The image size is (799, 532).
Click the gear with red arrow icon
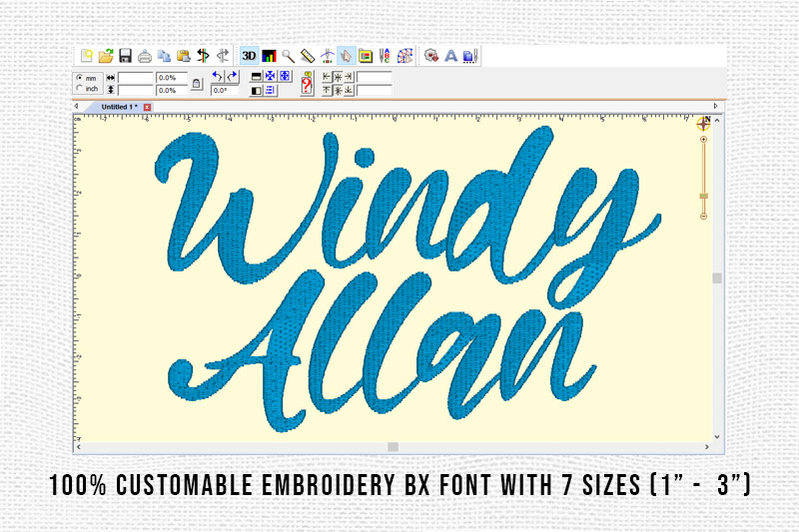coord(431,56)
